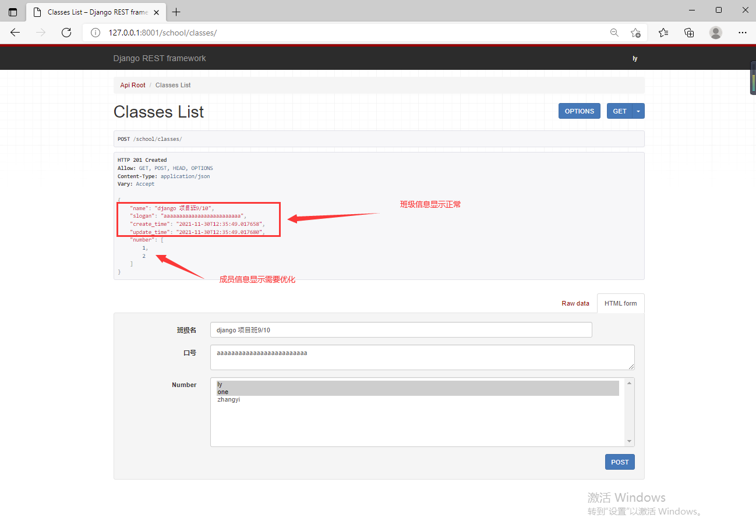The width and height of the screenshot is (756, 532).
Task: Click the Allow header line
Action: pyautogui.click(x=165, y=168)
